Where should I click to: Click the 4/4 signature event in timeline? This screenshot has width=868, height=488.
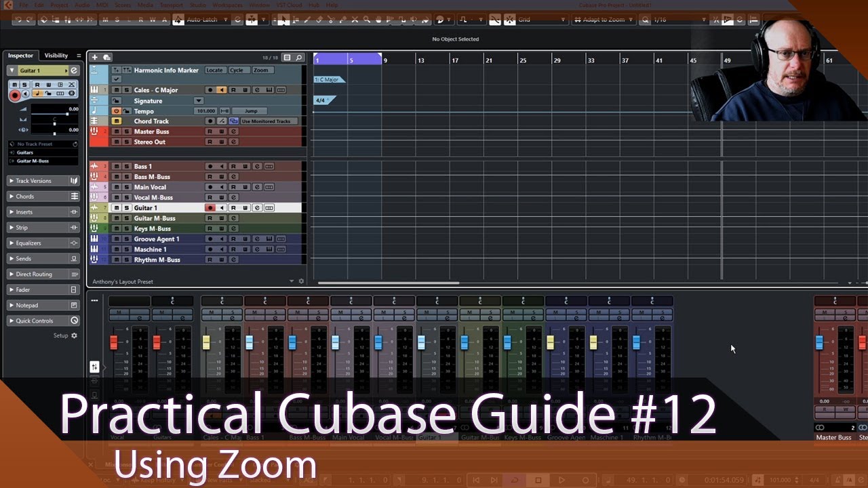click(325, 100)
